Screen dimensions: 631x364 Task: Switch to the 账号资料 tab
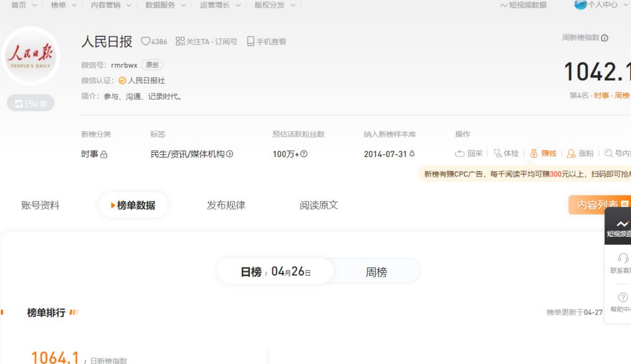[40, 205]
